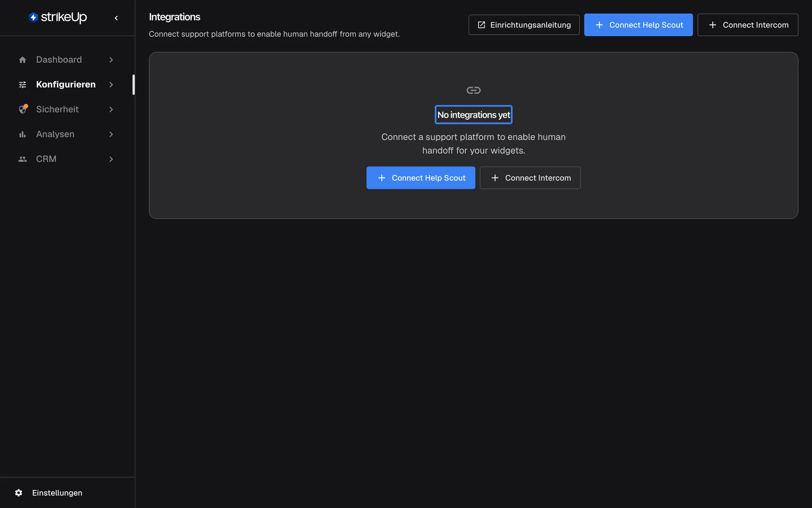The image size is (812, 508).
Task: Click Connect Help Scout in header
Action: click(638, 25)
